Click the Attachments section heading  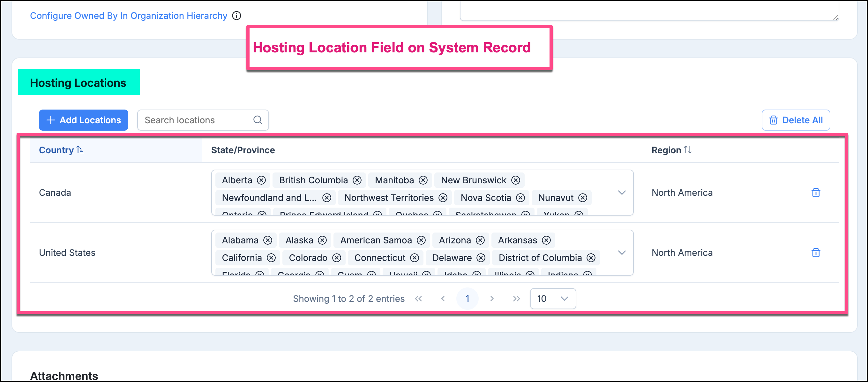(x=64, y=375)
